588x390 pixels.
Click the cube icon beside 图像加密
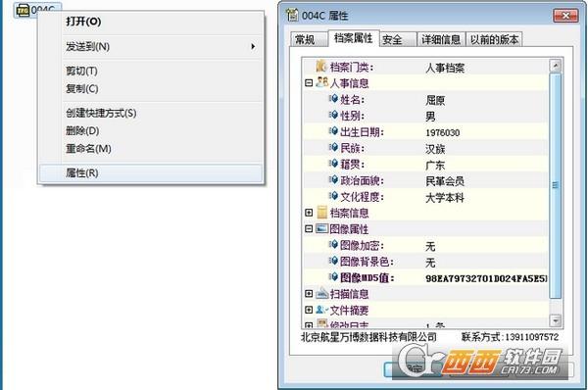[333, 245]
